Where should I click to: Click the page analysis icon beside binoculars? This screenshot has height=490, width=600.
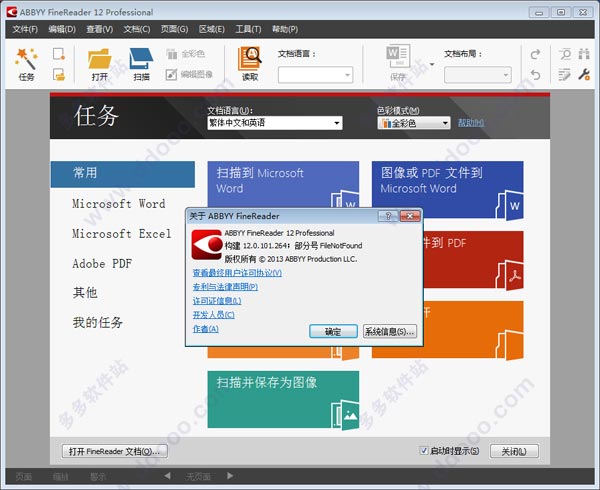(x=564, y=54)
